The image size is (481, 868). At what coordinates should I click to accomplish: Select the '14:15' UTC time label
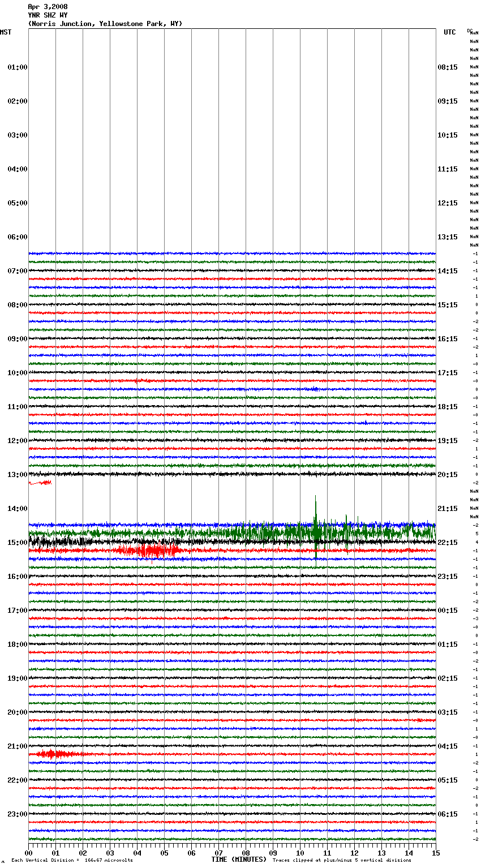448,271
